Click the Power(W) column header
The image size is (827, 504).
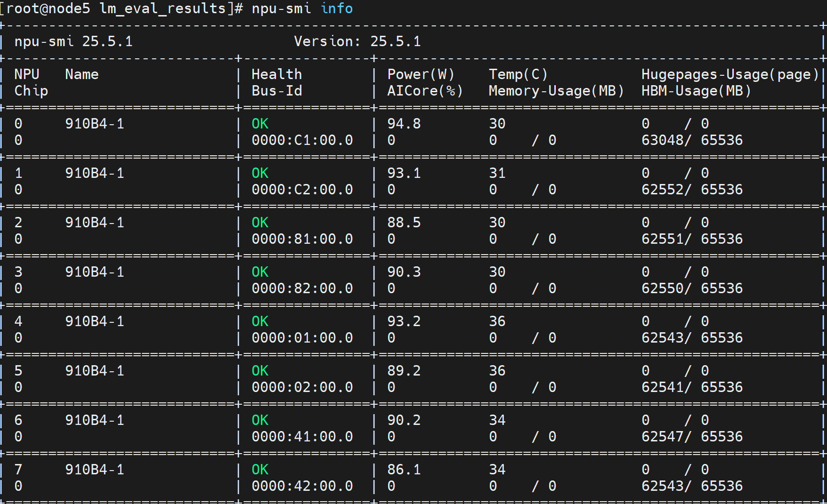[421, 74]
